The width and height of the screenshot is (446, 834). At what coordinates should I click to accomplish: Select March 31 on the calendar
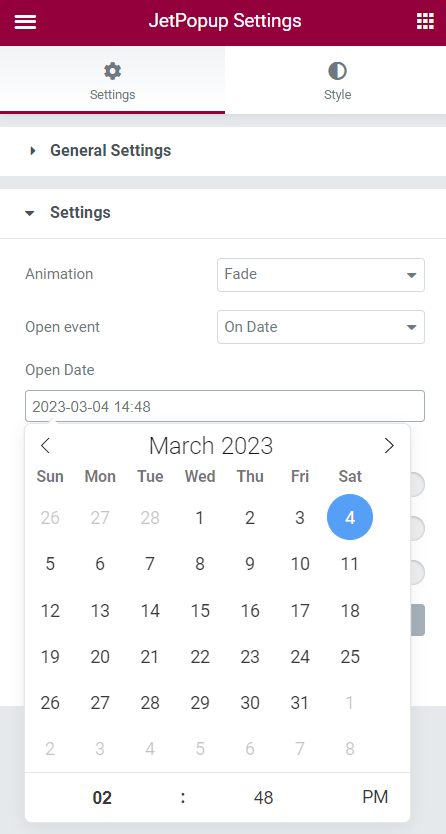pyautogui.click(x=300, y=703)
